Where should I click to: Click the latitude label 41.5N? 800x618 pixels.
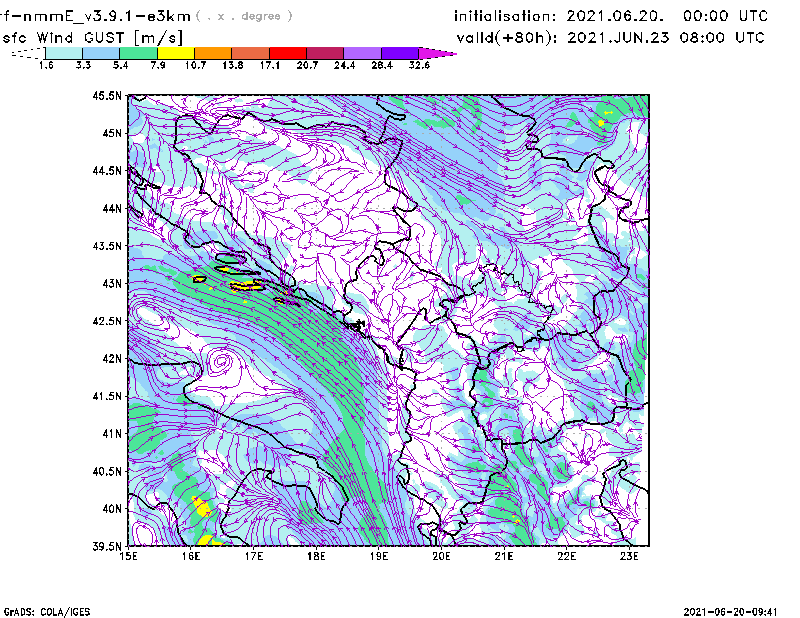pos(107,396)
